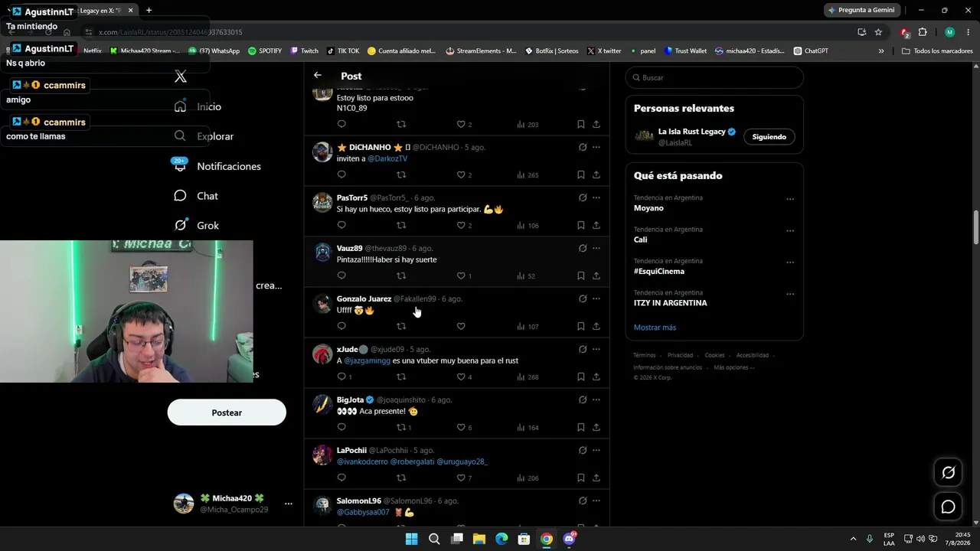Open the floating messages button

948,507
